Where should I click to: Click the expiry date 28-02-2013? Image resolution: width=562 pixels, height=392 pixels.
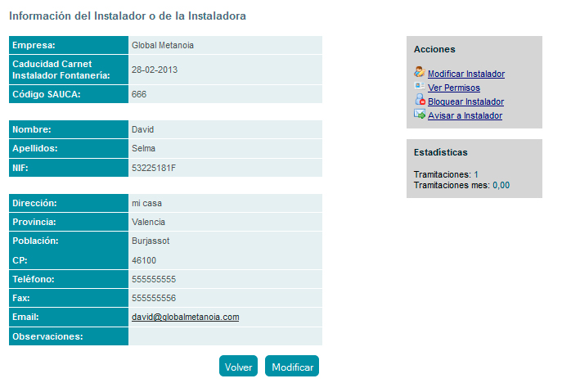pos(155,70)
